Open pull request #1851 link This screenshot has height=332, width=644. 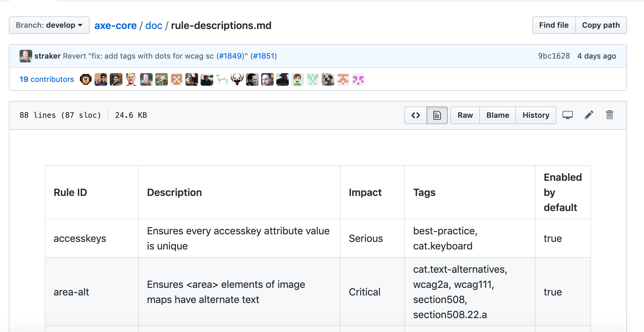263,56
